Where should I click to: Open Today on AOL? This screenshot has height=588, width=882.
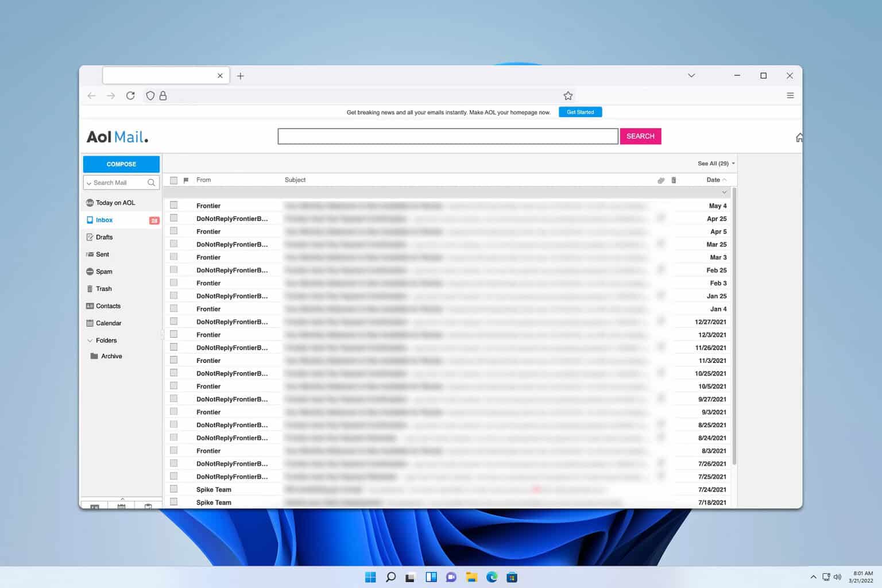tap(115, 203)
